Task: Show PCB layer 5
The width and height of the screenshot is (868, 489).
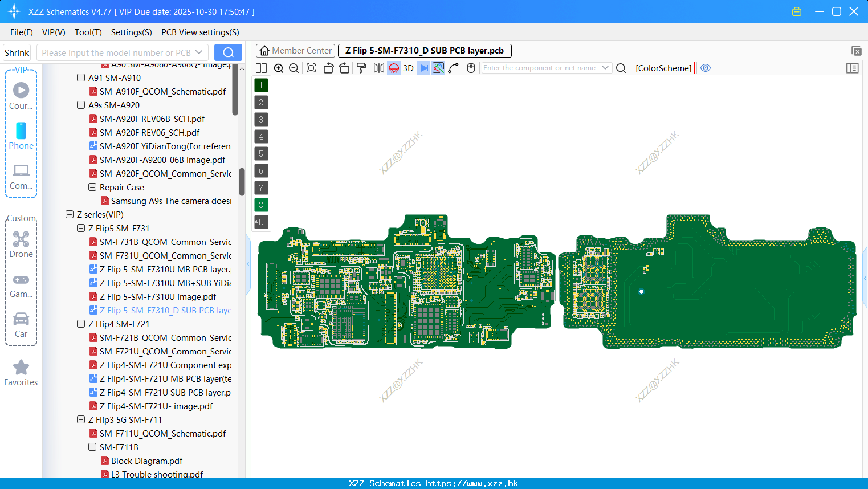Action: point(261,153)
